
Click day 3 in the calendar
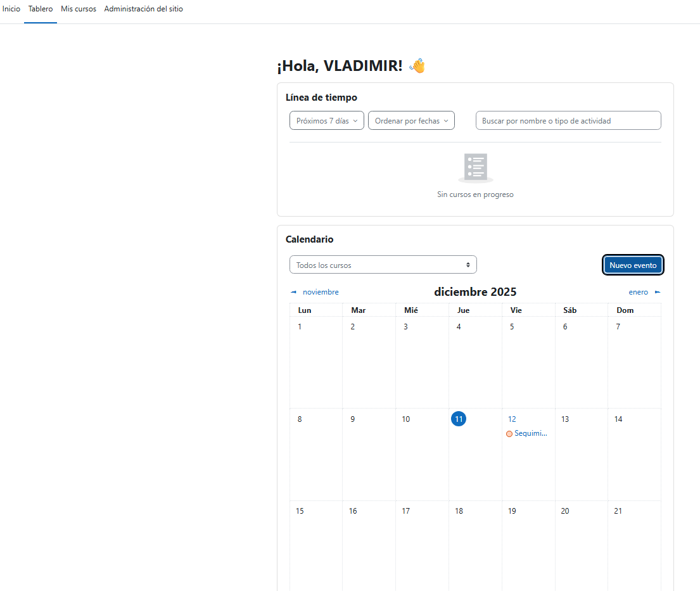405,327
